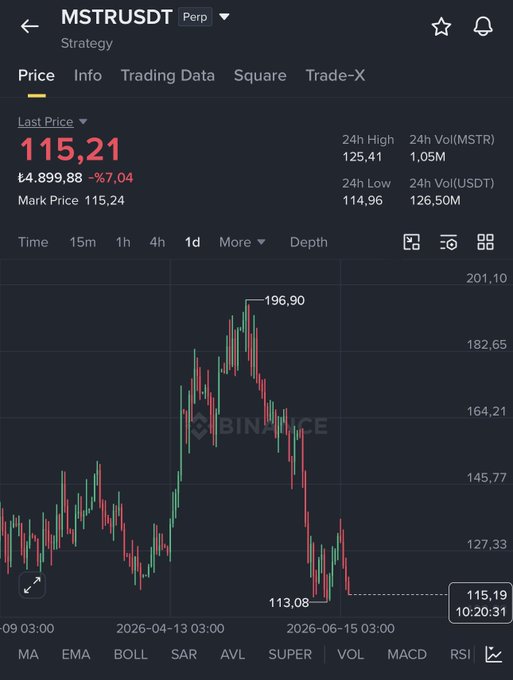Tap the -%7,04 change percentage
The image size is (513, 680).
click(111, 178)
